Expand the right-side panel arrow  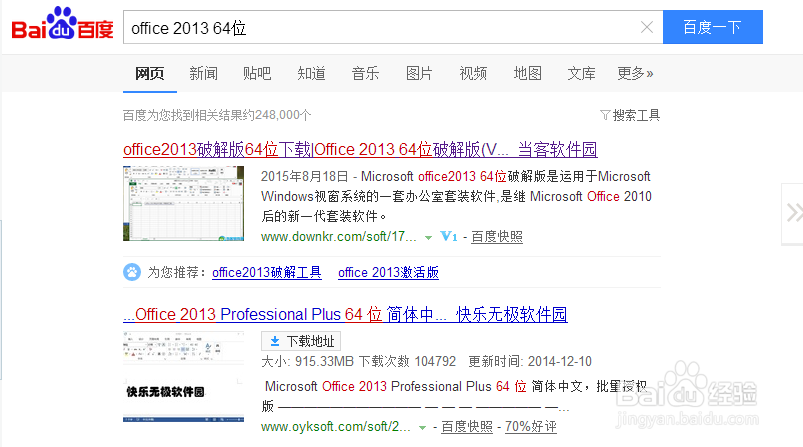[x=793, y=214]
